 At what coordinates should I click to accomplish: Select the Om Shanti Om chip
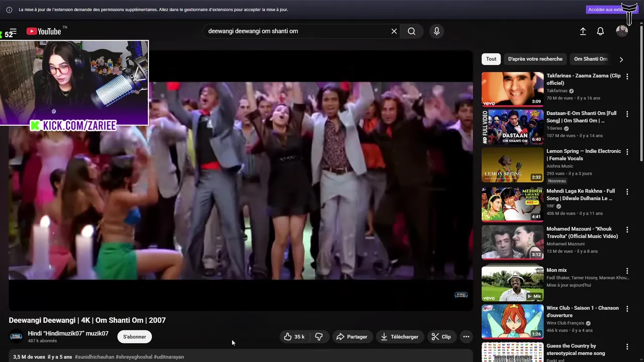click(x=591, y=59)
